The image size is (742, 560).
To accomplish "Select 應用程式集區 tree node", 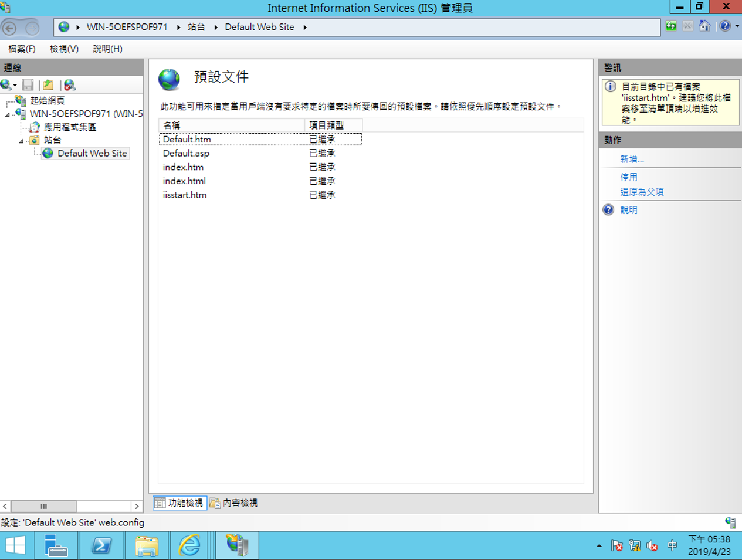I will pos(70,127).
